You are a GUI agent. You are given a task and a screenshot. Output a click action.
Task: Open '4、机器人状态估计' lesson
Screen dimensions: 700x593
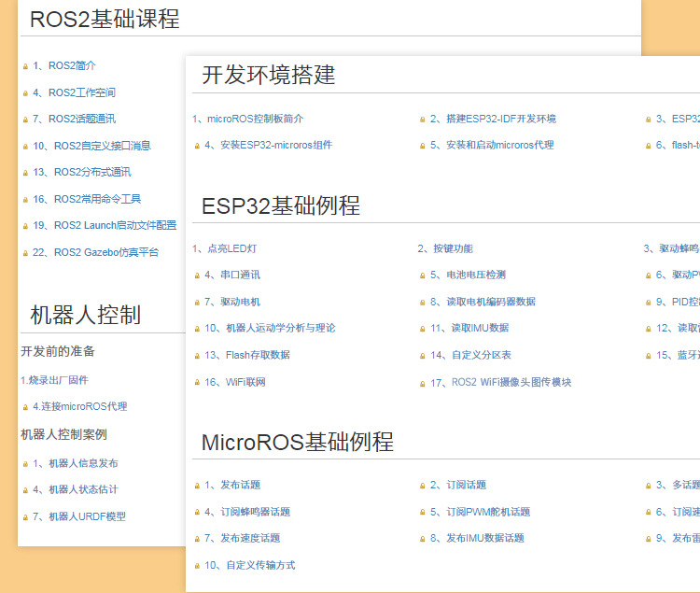coord(76,489)
